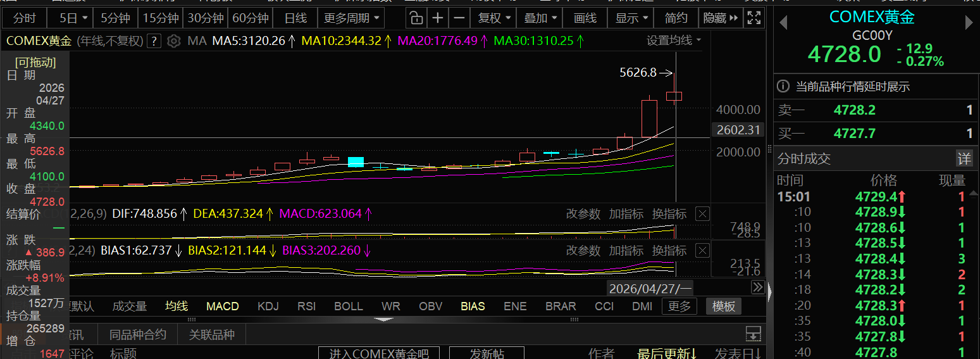Toggle the 均线 moving average indicator
The width and height of the screenshot is (980, 359).
[177, 306]
